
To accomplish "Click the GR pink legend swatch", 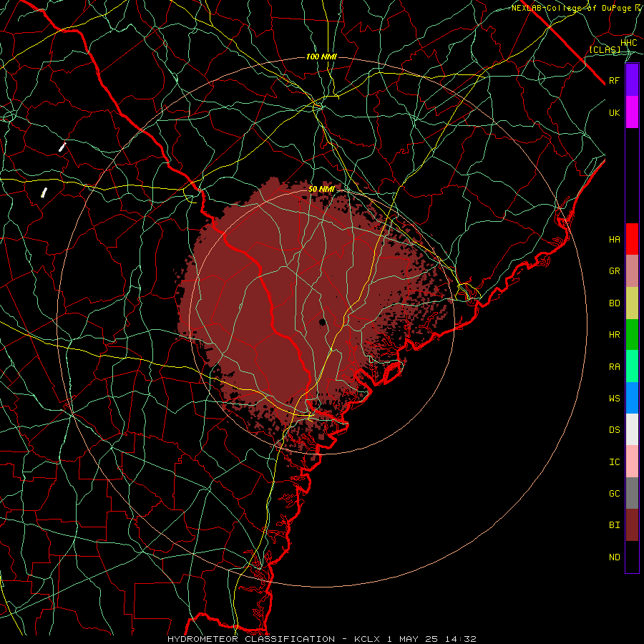I will [x=632, y=271].
